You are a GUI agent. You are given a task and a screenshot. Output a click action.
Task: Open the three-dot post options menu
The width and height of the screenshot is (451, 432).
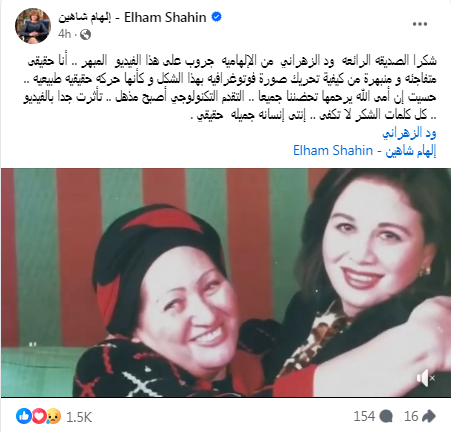pyautogui.click(x=420, y=24)
